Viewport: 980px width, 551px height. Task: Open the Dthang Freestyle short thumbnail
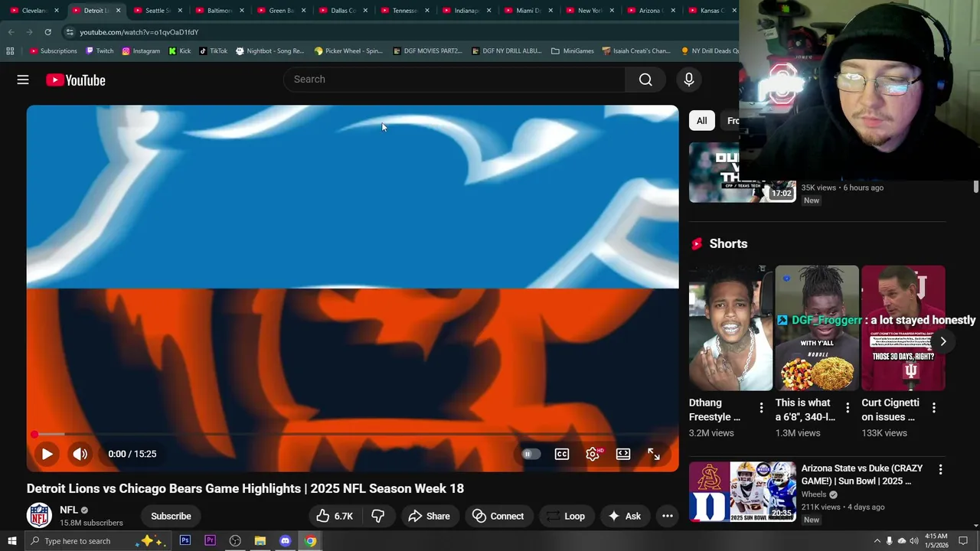click(731, 328)
